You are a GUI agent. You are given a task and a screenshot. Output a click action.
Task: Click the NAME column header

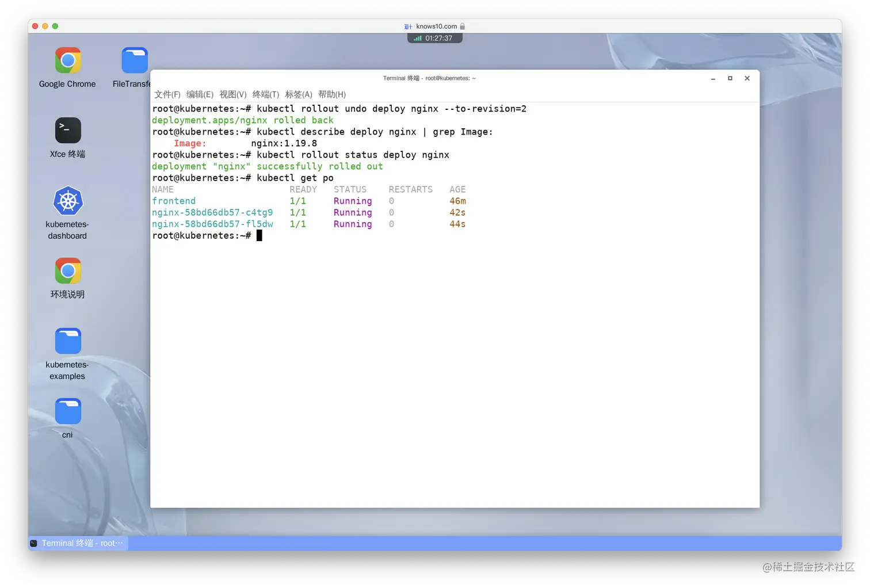click(163, 189)
